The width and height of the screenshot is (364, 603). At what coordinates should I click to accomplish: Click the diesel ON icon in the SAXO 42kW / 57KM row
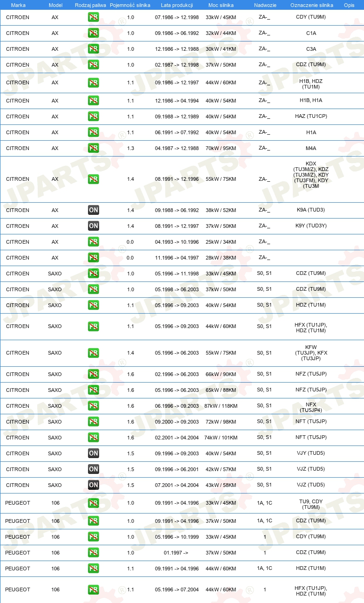coord(94,469)
